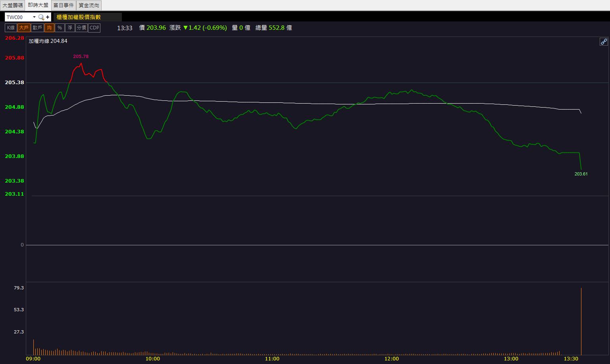Click the 203.61 low price label
This screenshot has width=610, height=364.
tap(581, 174)
